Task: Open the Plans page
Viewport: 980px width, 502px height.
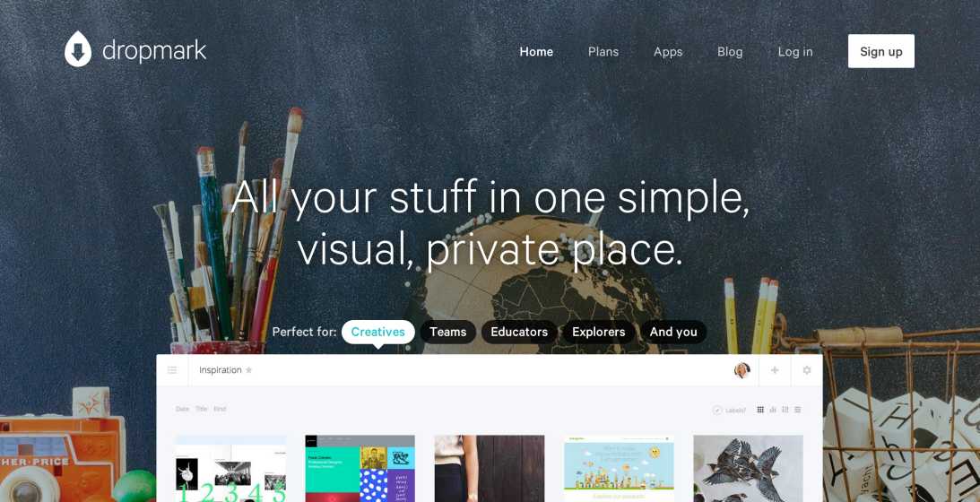Action: (x=603, y=52)
